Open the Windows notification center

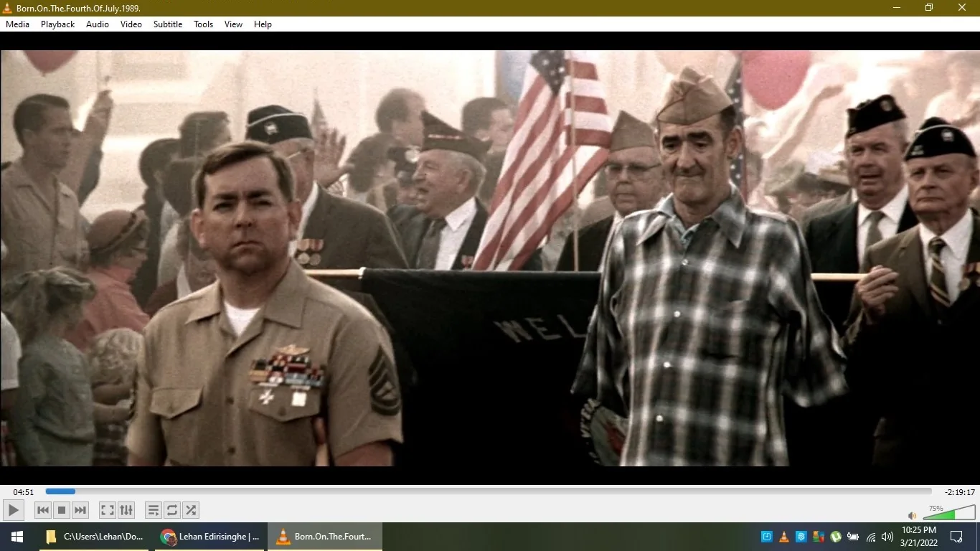tap(956, 536)
